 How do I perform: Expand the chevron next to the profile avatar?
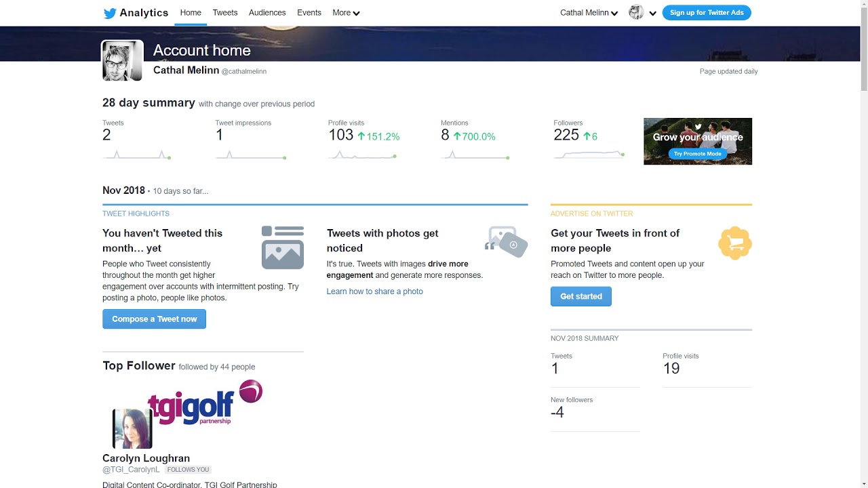click(653, 13)
